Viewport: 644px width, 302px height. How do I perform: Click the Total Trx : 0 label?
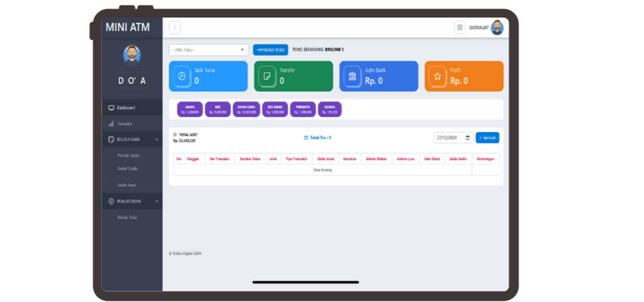320,138
